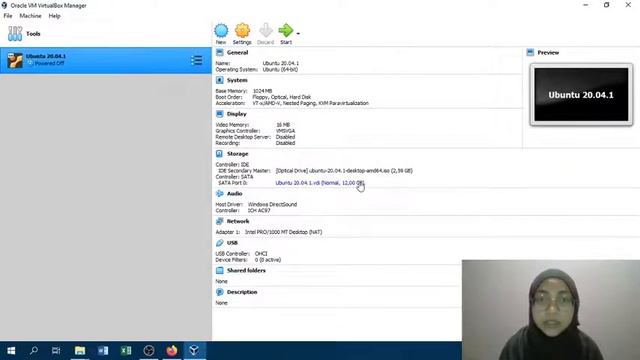Click the Audio section speaker icon
This screenshot has width=640, height=360.
point(220,193)
